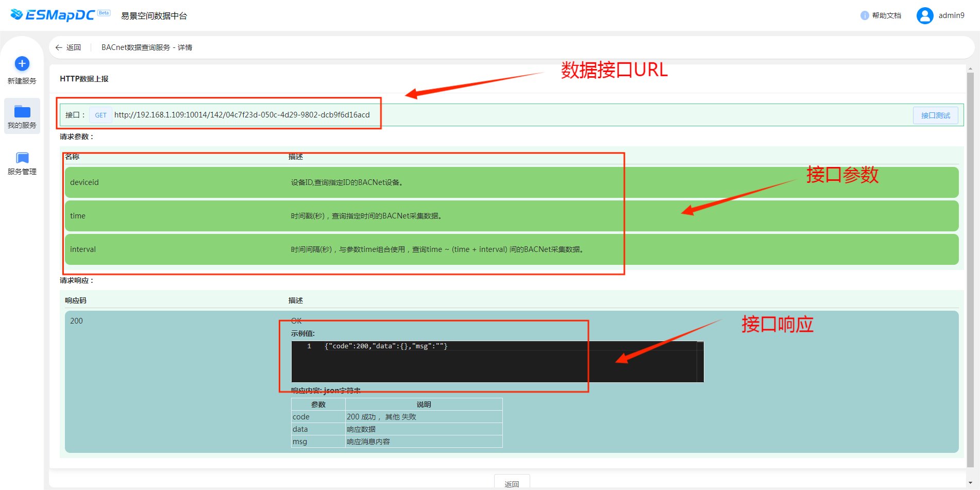The width and height of the screenshot is (980, 490).
Task: Open 我的服务 folder icon in sidebar
Action: click(x=22, y=111)
